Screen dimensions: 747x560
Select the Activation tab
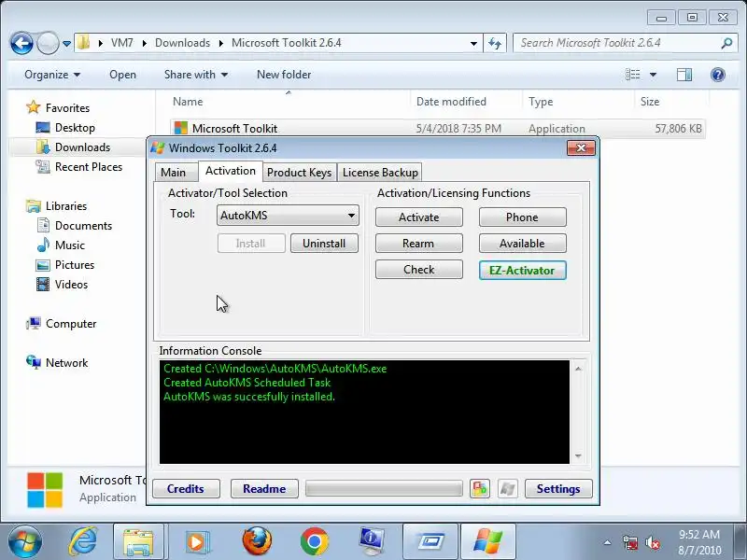point(230,171)
